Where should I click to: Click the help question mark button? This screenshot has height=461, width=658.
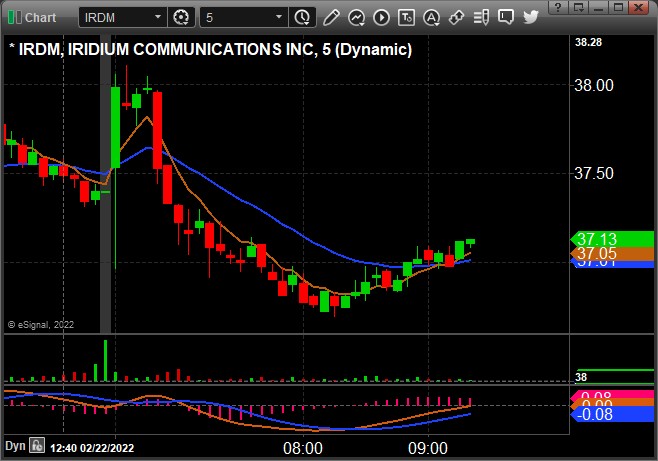[558, 7]
